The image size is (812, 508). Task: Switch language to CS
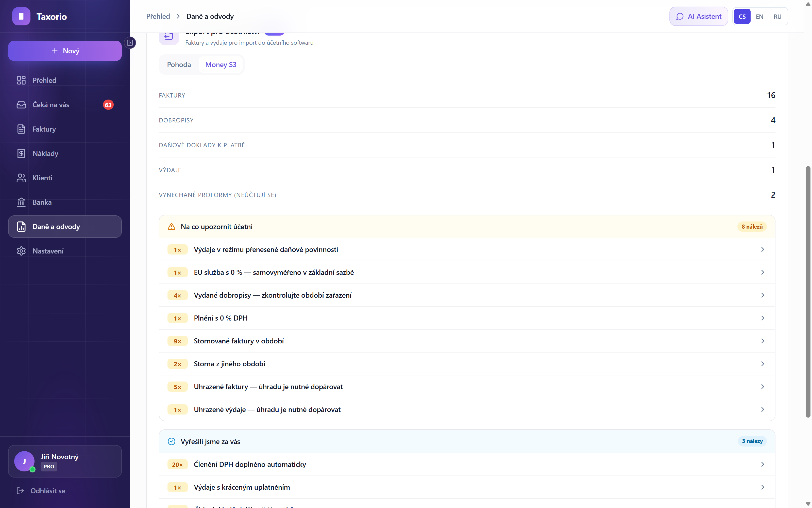[x=742, y=17]
